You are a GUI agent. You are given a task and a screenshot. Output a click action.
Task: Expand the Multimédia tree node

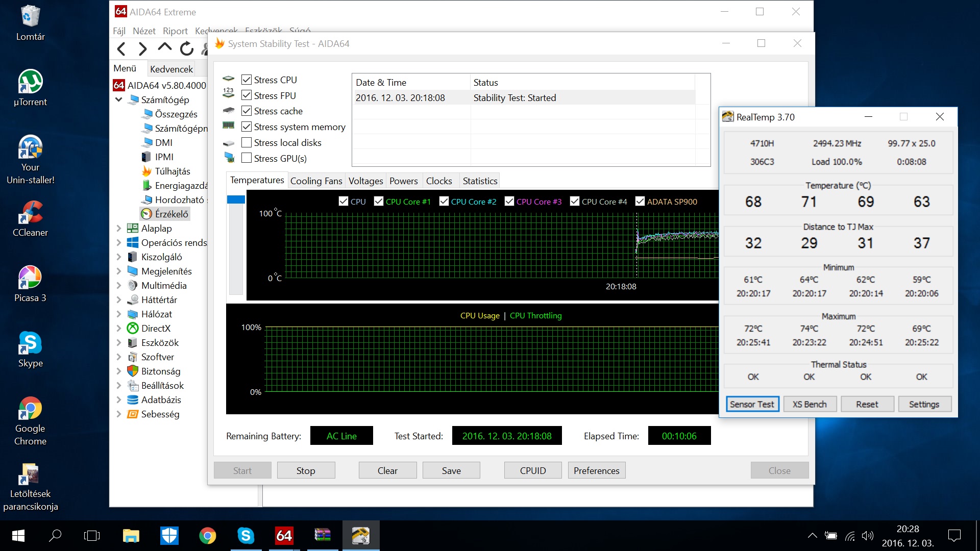tap(119, 285)
